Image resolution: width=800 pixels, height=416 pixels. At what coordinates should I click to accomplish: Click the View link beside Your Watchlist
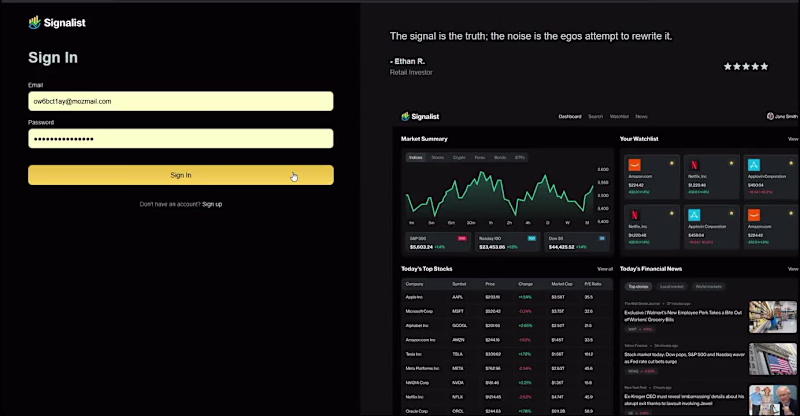click(x=793, y=139)
